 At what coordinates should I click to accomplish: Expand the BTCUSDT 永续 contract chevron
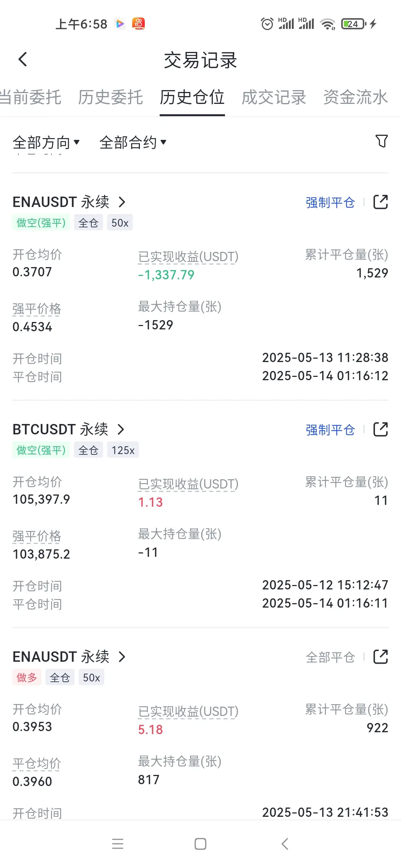pos(121,430)
